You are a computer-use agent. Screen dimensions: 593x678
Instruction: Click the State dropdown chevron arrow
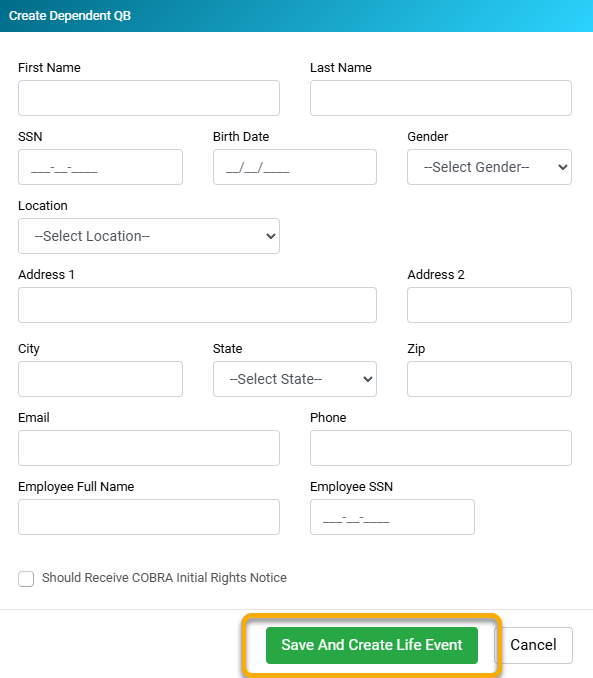click(x=368, y=379)
